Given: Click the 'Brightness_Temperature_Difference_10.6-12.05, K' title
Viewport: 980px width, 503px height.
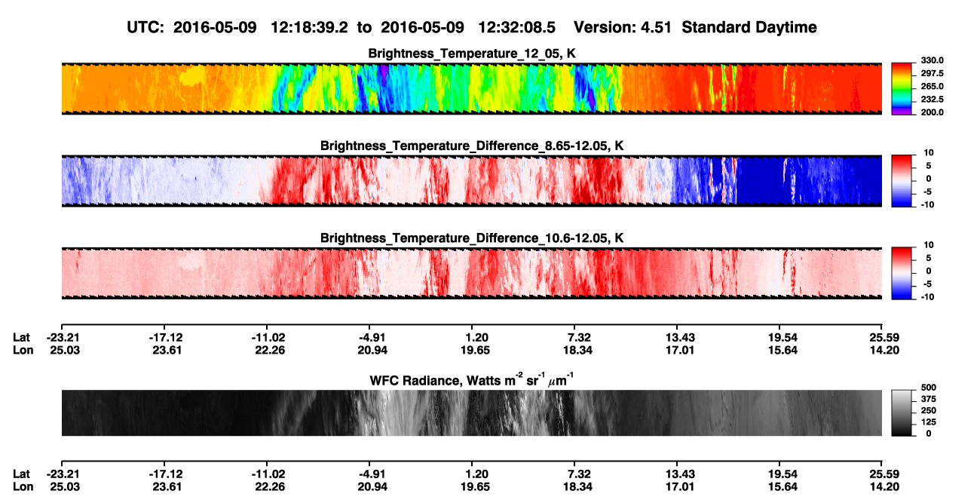Looking at the screenshot, I should coord(472,238).
